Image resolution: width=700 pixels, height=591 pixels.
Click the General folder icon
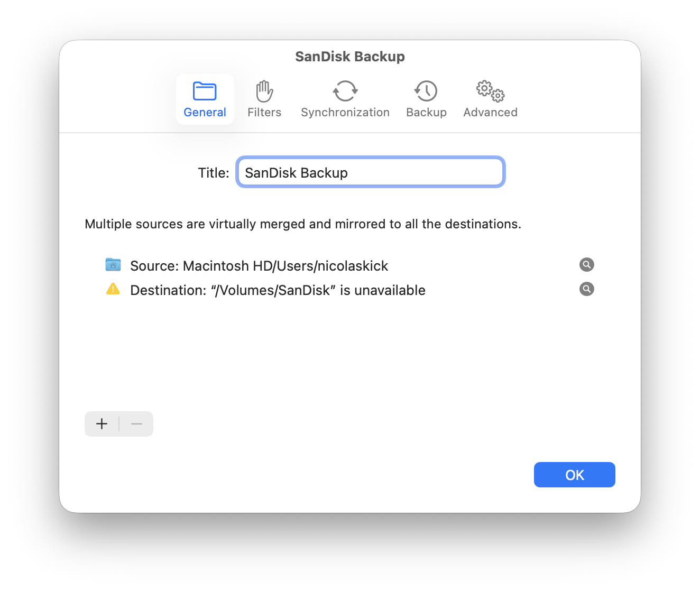click(x=205, y=91)
